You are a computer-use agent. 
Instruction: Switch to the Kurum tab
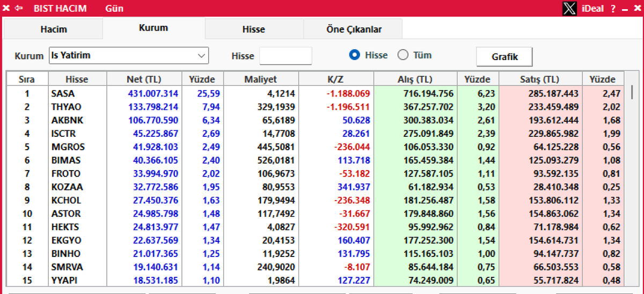pos(153,28)
